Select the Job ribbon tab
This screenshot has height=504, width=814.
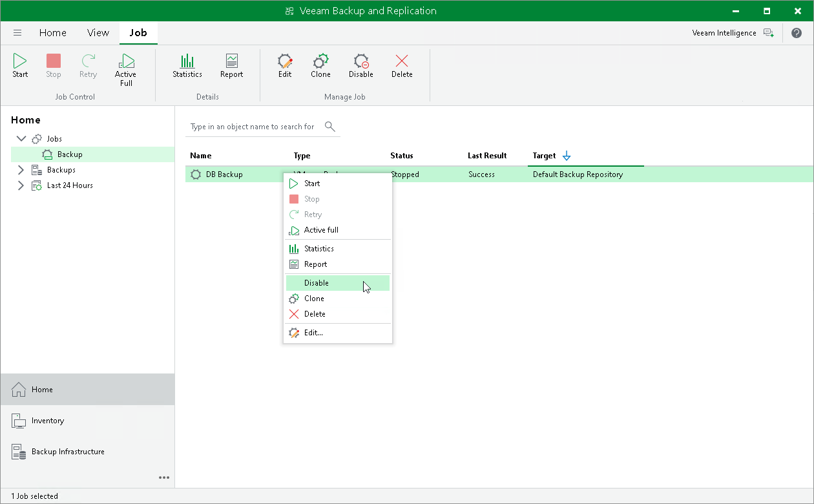(138, 33)
